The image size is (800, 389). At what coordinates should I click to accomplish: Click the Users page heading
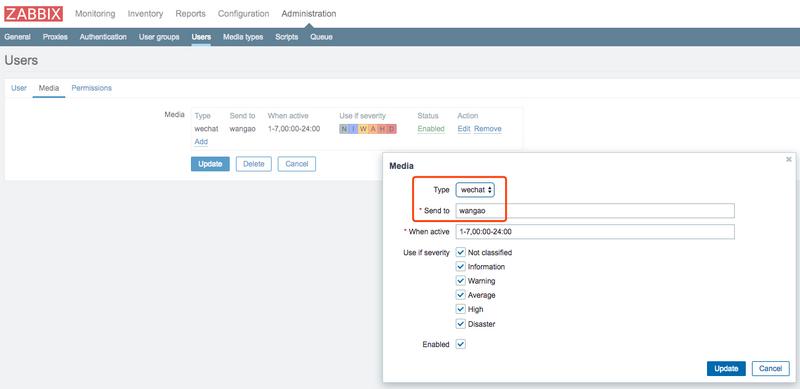pyautogui.click(x=21, y=60)
